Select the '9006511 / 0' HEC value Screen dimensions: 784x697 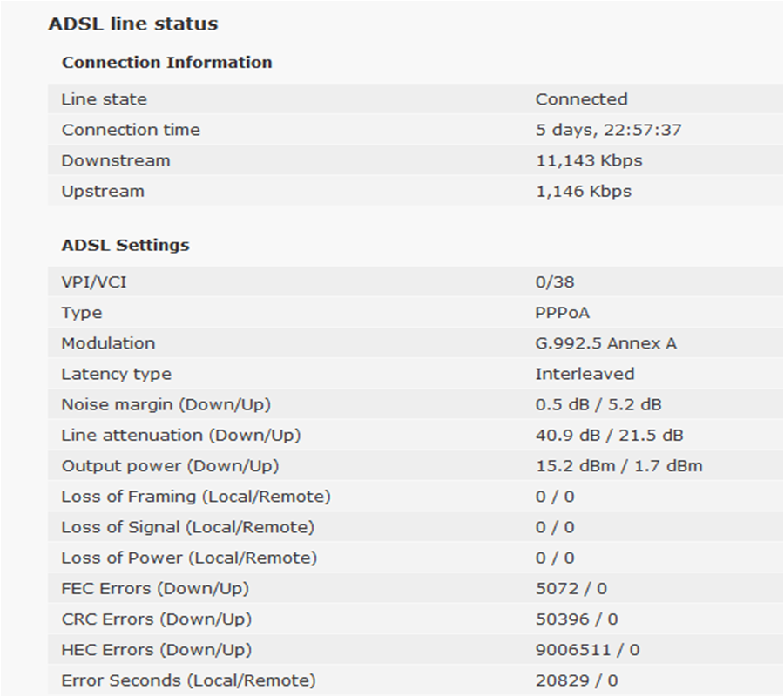click(587, 650)
